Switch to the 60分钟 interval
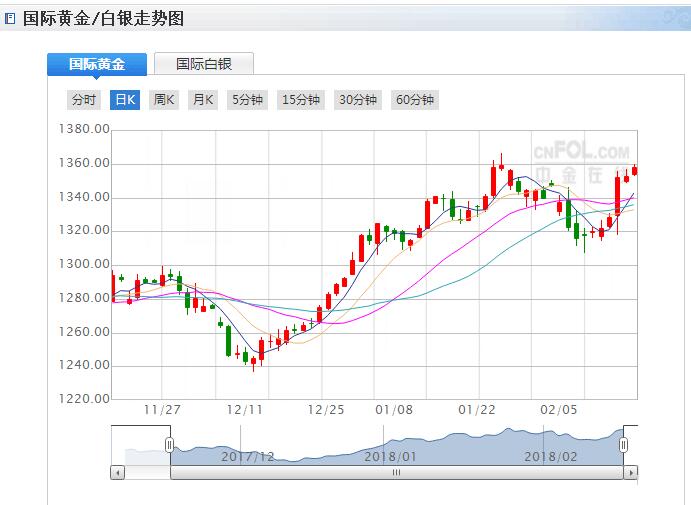Image resolution: width=691 pixels, height=505 pixels. coord(415,100)
